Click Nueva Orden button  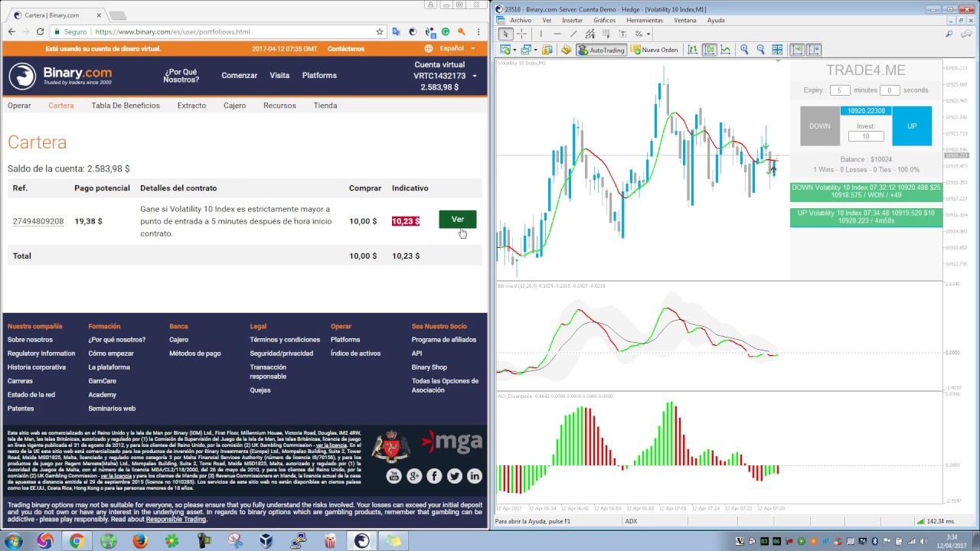654,50
